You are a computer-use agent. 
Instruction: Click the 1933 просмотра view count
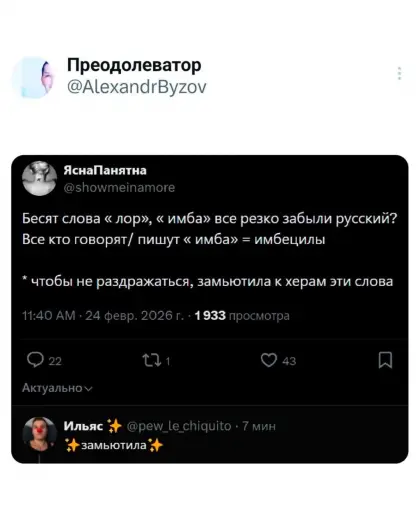[x=242, y=315]
